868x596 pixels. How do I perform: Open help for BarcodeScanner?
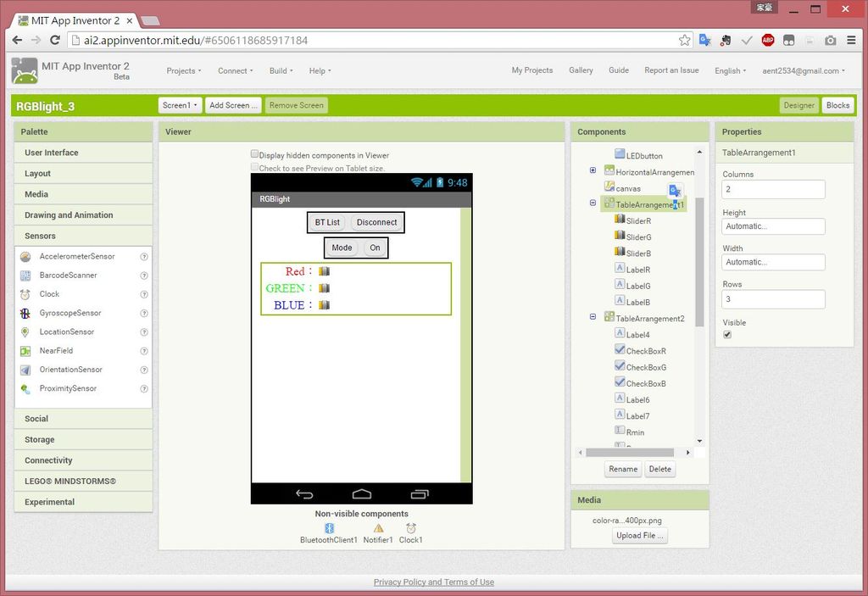pyautogui.click(x=144, y=276)
